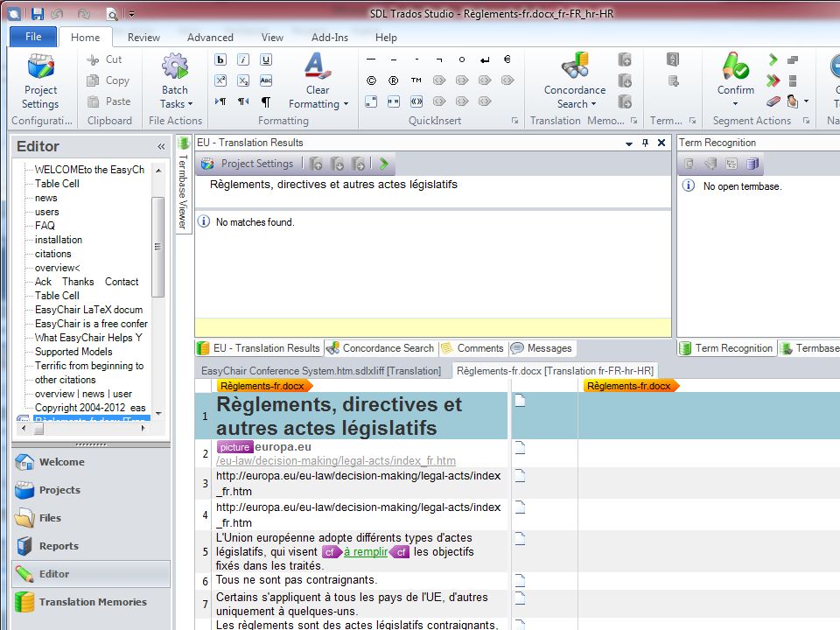
Task: Click segment status icon for 'Tous ne sont pas contraignants.'
Action: tap(520, 580)
